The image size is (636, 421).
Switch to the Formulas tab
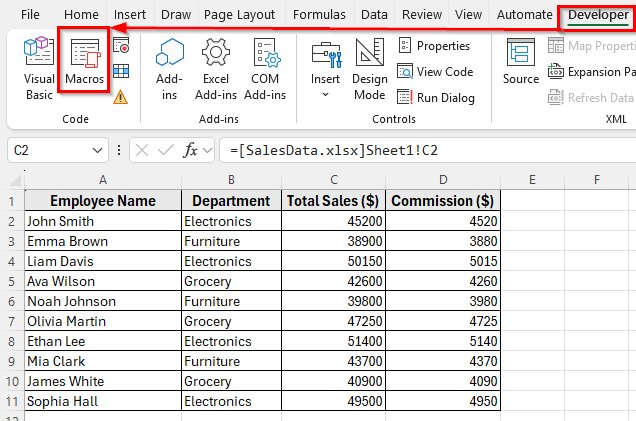click(x=319, y=15)
